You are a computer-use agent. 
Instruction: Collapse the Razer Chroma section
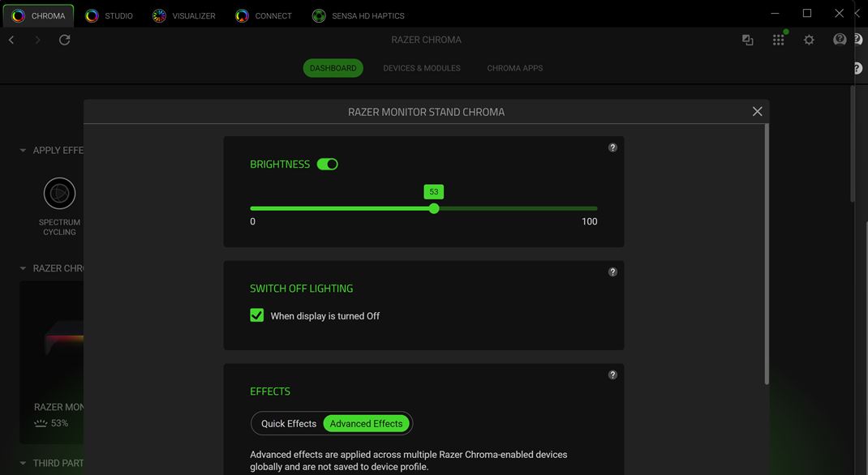[22, 268]
